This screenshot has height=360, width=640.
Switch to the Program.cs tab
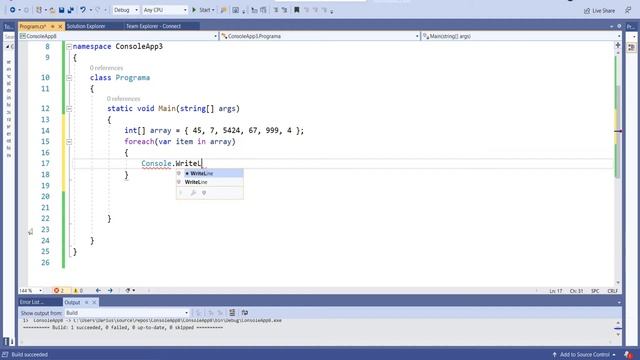coord(33,26)
